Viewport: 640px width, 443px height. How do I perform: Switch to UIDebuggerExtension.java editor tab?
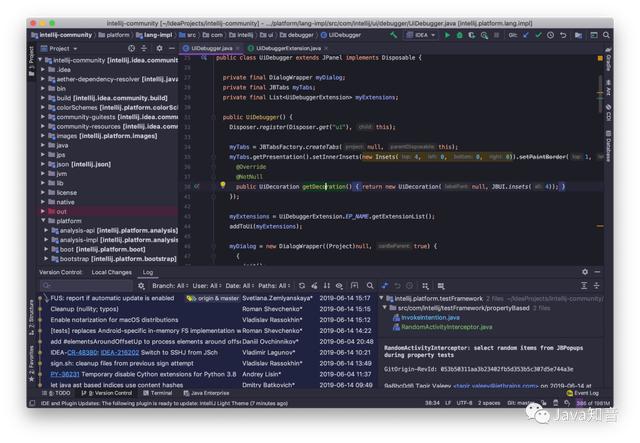288,48
